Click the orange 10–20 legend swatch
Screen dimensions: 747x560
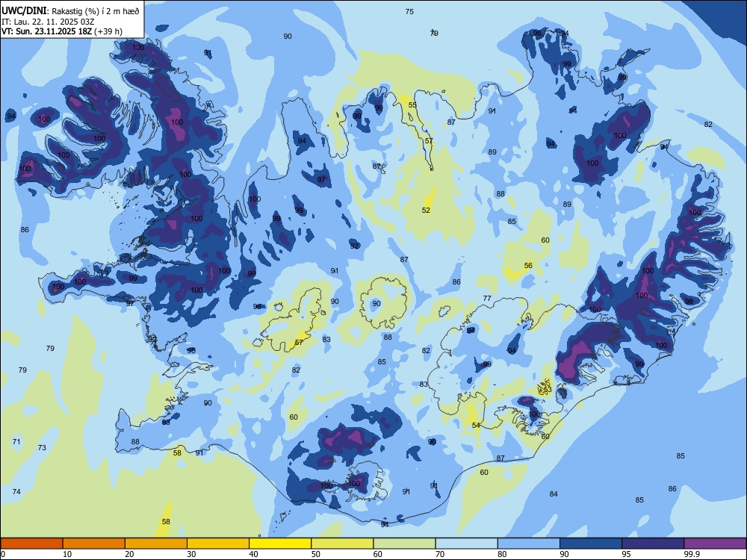tap(94, 544)
